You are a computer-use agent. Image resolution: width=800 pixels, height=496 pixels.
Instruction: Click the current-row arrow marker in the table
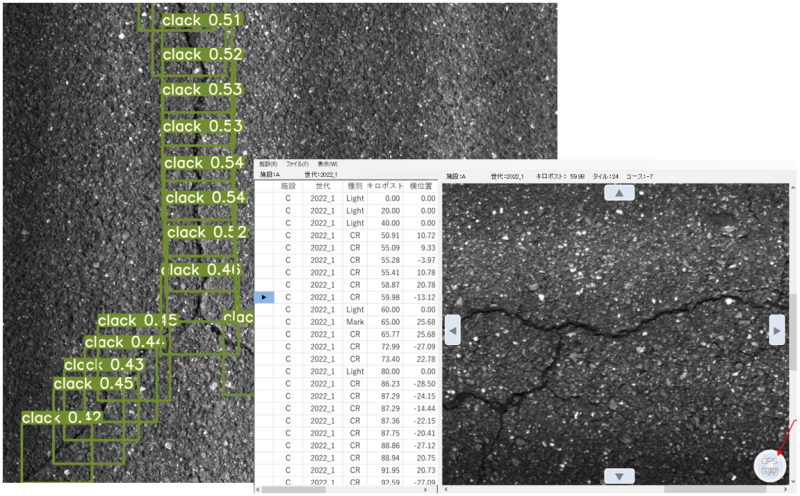pyautogui.click(x=266, y=297)
